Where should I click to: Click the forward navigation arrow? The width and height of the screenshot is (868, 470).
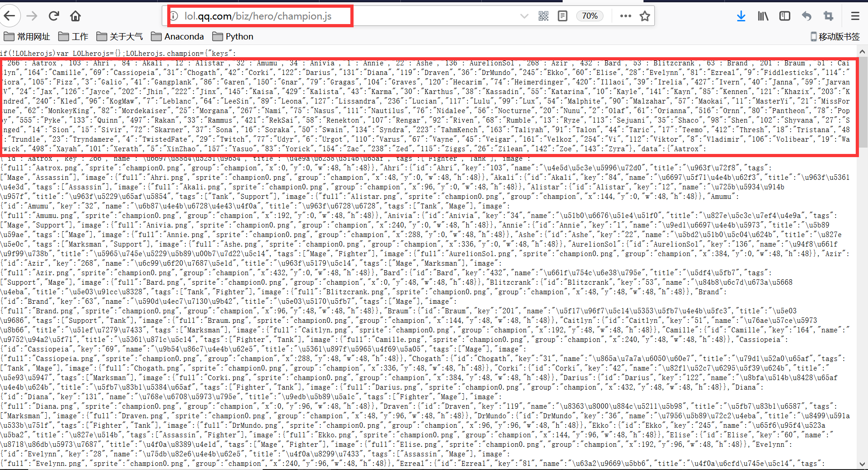click(32, 16)
